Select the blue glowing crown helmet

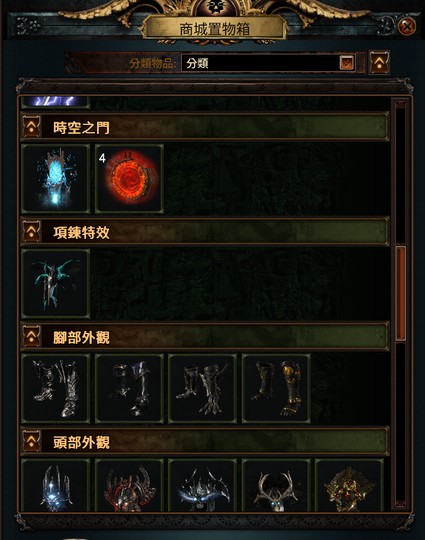[x=55, y=485]
